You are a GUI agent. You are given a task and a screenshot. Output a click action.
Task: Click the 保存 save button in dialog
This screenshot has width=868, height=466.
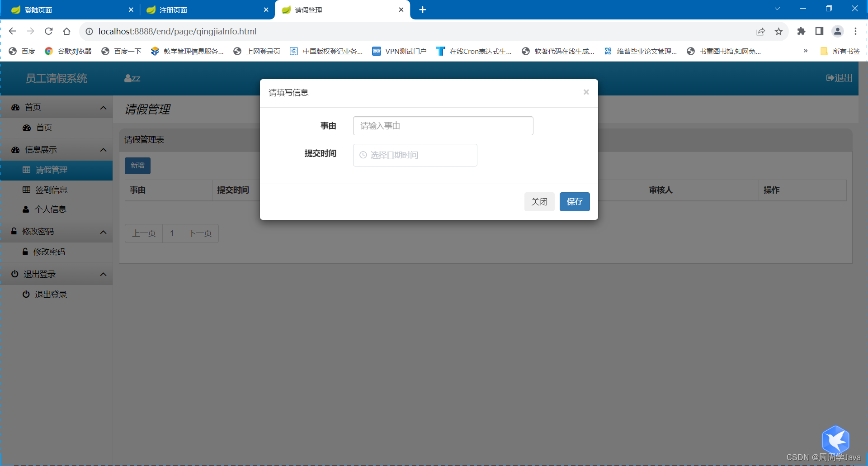click(574, 202)
